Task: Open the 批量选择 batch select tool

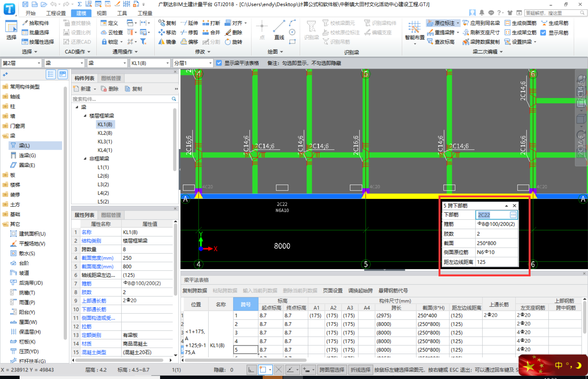Action: (x=36, y=32)
